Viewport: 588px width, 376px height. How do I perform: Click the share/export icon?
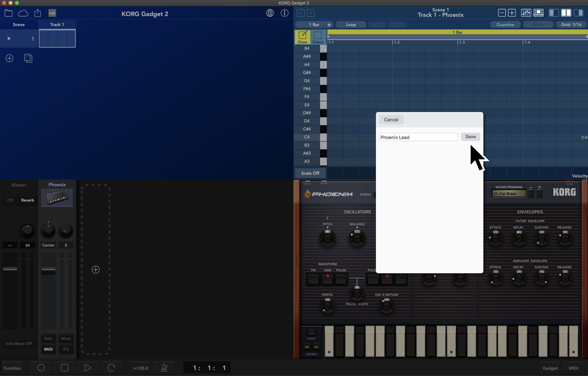point(38,13)
